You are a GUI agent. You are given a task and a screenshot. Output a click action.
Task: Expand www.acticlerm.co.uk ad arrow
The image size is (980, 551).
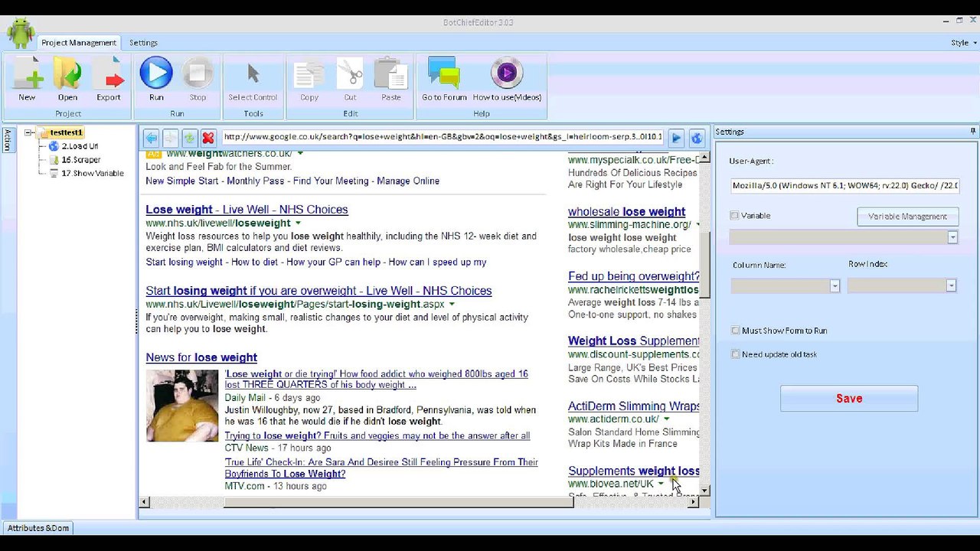(x=666, y=419)
